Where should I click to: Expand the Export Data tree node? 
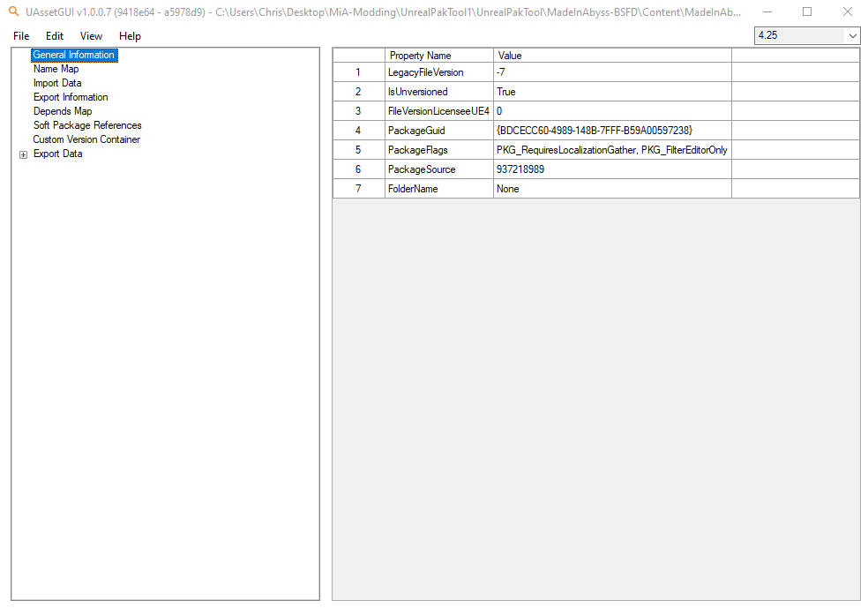[x=23, y=154]
